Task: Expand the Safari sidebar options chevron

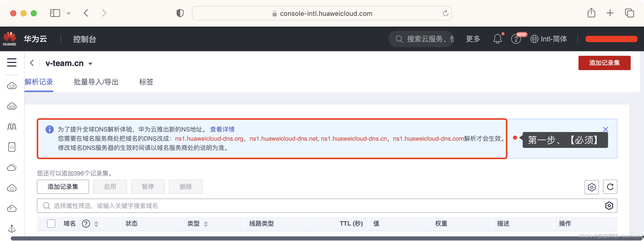Action: pos(69,13)
